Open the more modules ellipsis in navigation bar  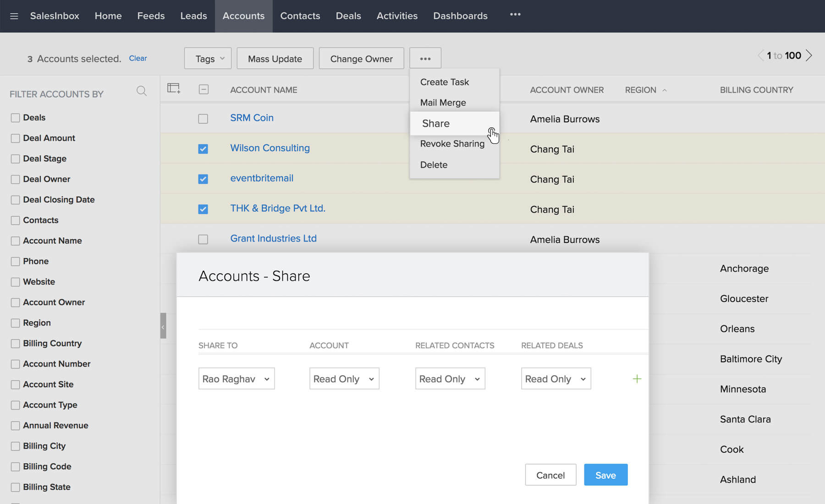[515, 15]
